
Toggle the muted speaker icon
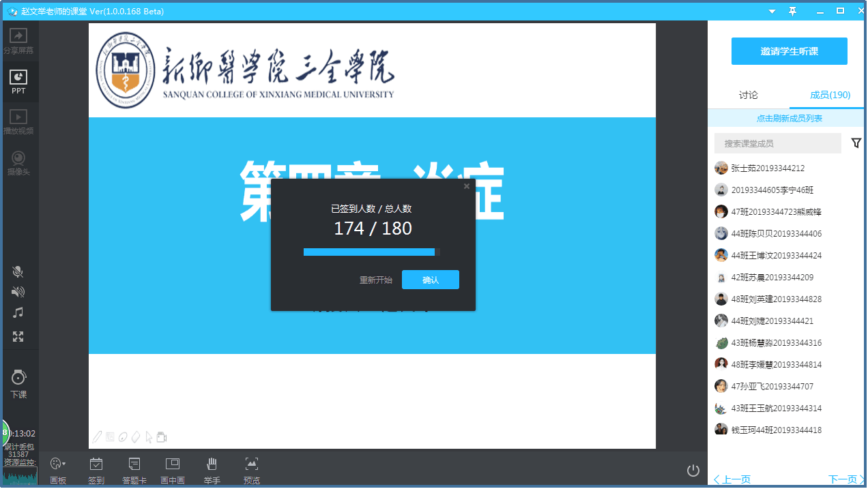point(18,292)
